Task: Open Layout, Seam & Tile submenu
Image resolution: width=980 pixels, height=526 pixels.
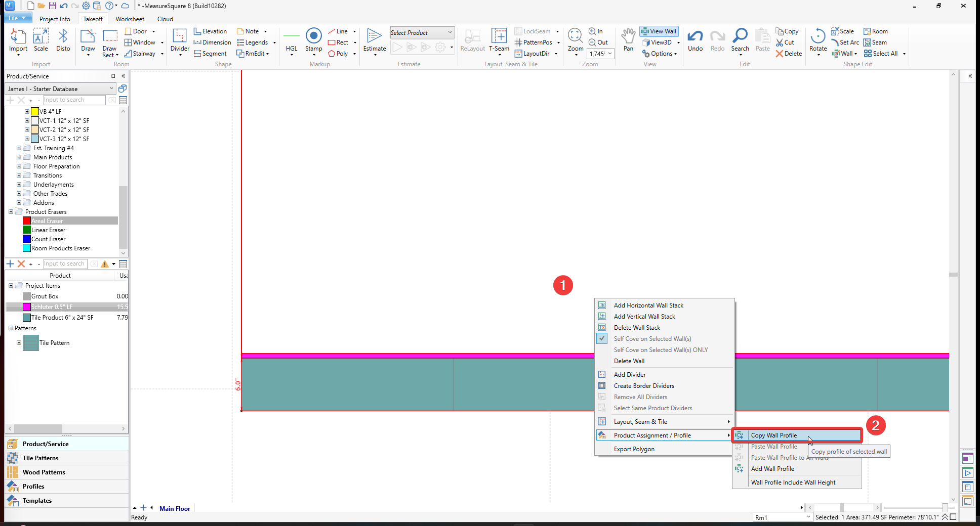Action: click(665, 422)
